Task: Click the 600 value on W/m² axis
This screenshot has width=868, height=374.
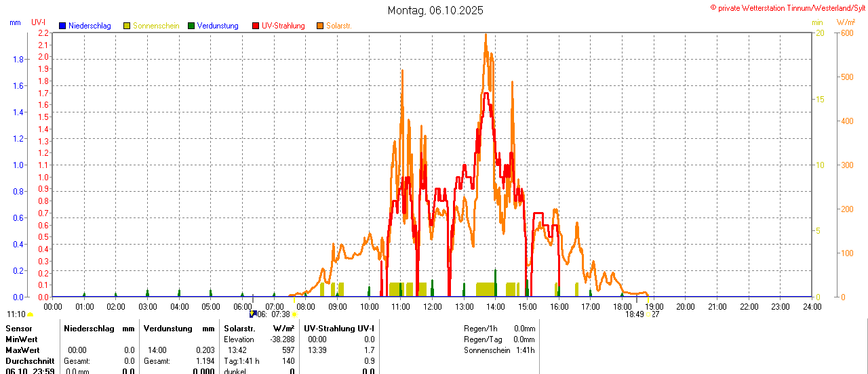Action: 846,33
